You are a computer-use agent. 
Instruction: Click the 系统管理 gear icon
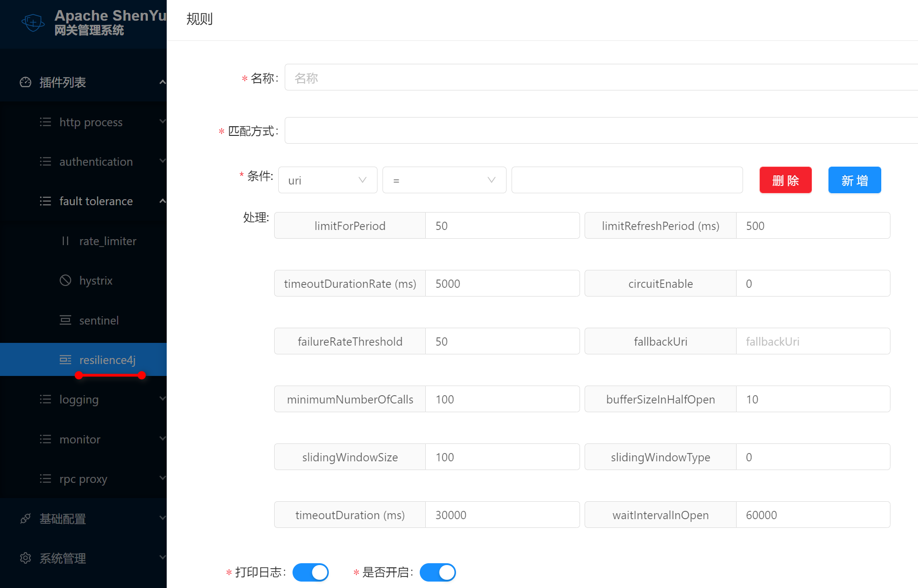pos(26,558)
